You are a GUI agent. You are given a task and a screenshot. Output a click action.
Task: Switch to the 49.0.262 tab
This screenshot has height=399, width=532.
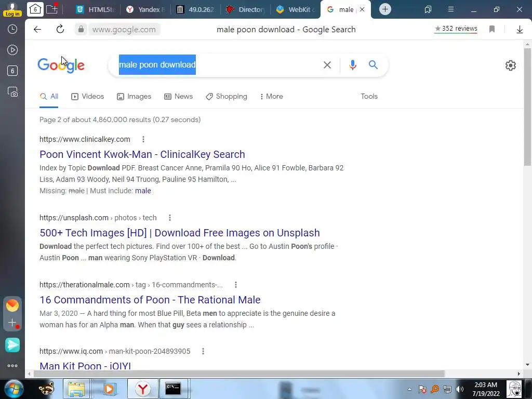pyautogui.click(x=196, y=9)
